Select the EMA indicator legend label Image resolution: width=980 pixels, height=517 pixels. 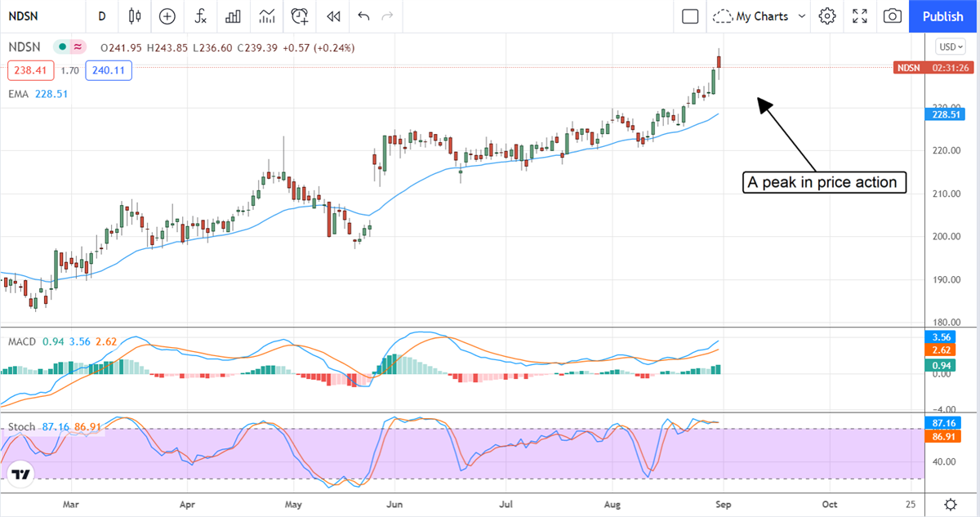tap(16, 94)
